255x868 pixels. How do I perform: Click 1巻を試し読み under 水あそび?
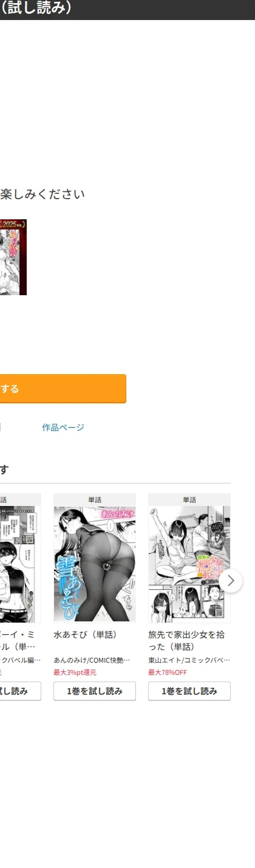click(x=95, y=691)
